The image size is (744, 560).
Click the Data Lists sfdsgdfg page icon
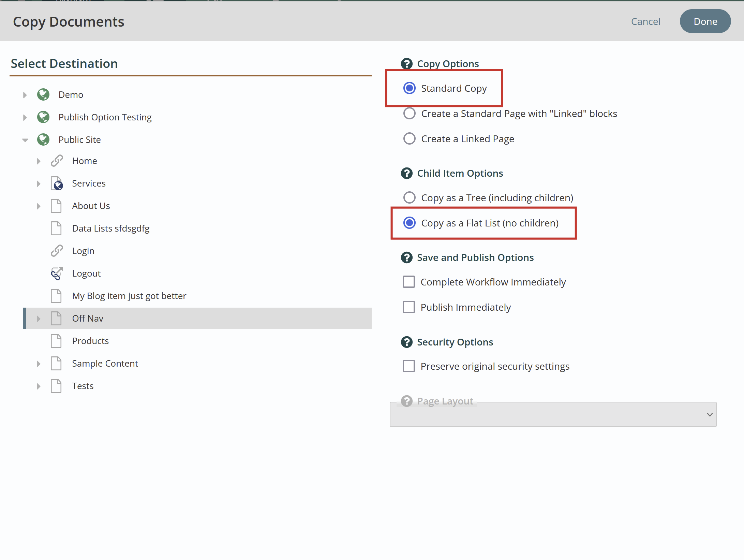(x=56, y=228)
